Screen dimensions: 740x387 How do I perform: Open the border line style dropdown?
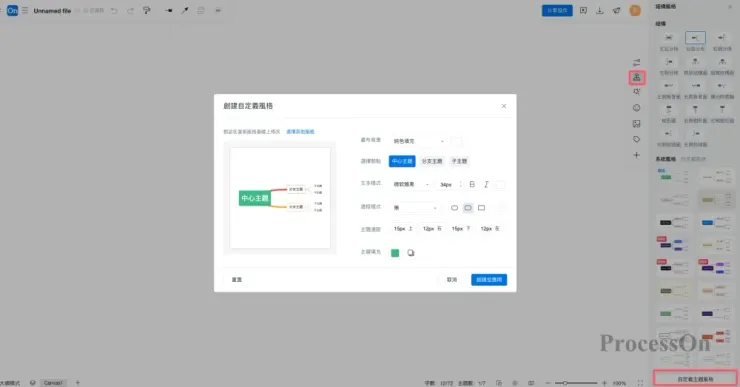tap(415, 208)
